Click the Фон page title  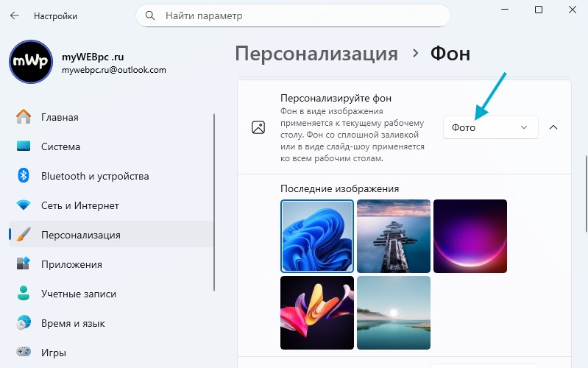coord(450,54)
